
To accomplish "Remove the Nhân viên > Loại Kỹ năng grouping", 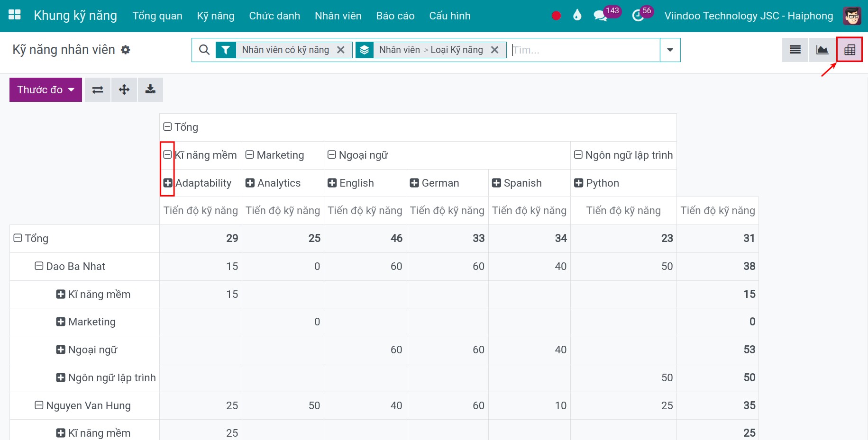I will (494, 50).
